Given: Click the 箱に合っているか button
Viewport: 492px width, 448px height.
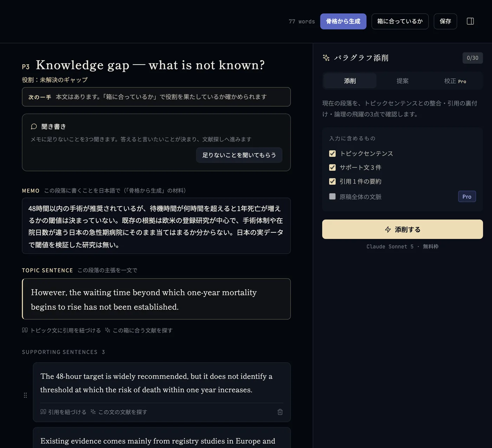Looking at the screenshot, I should [400, 21].
